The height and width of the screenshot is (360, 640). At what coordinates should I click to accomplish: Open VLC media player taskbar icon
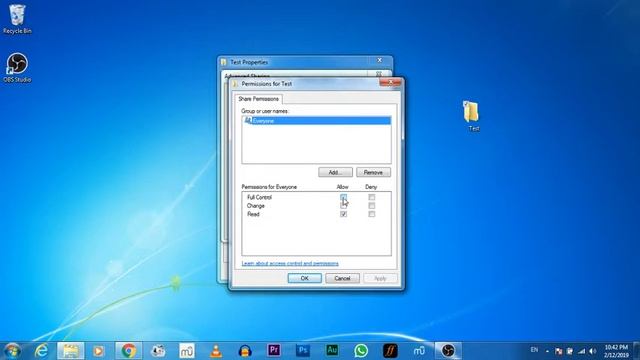point(216,351)
